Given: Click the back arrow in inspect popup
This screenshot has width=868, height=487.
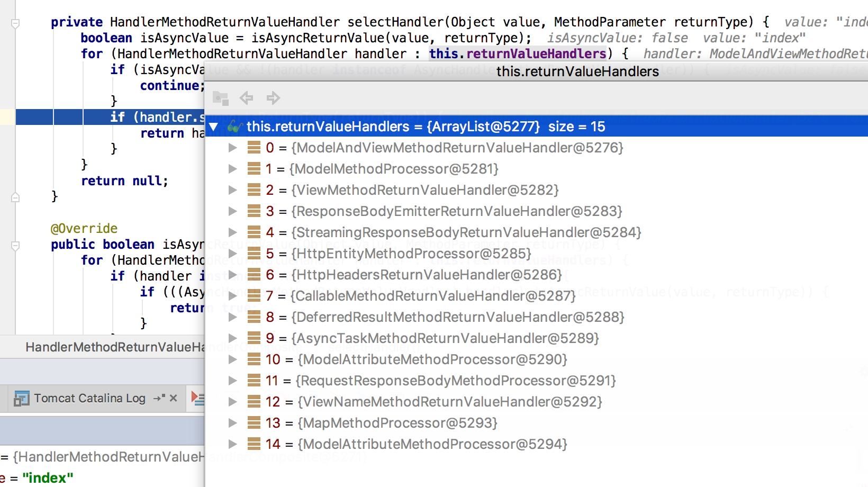Looking at the screenshot, I should coord(246,98).
